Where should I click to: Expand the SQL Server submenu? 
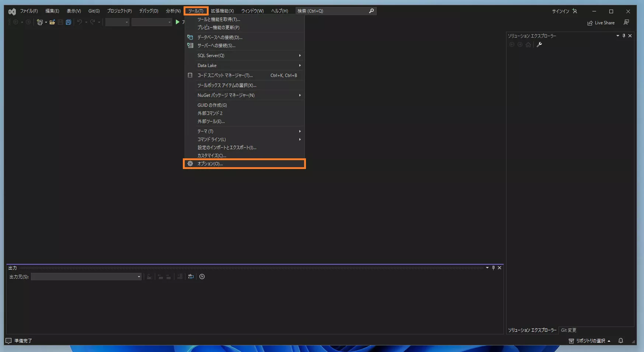click(x=245, y=56)
